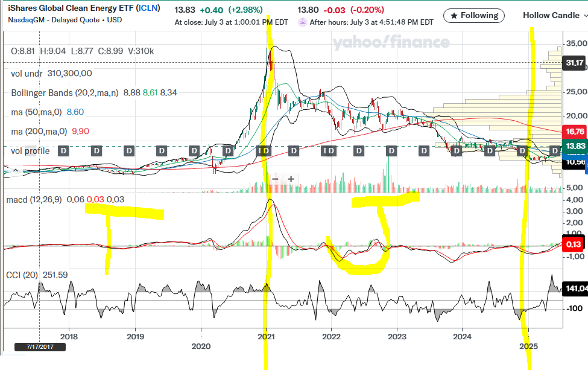Click the 2019 label on time axis

pos(135,336)
